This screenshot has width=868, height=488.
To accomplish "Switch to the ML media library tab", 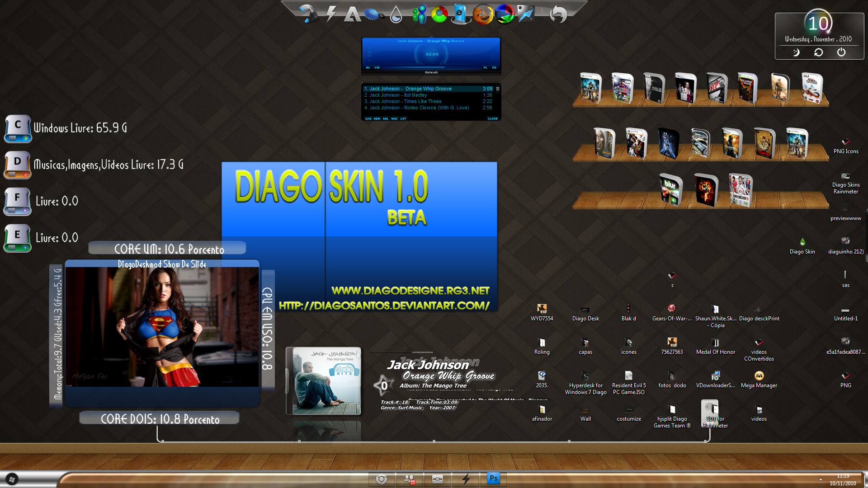I will tap(368, 67).
